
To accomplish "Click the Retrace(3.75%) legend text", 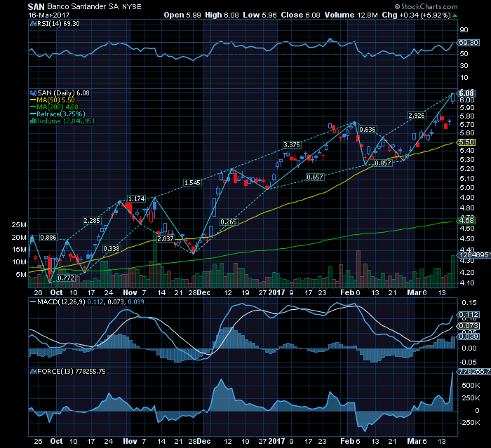I will [x=61, y=114].
